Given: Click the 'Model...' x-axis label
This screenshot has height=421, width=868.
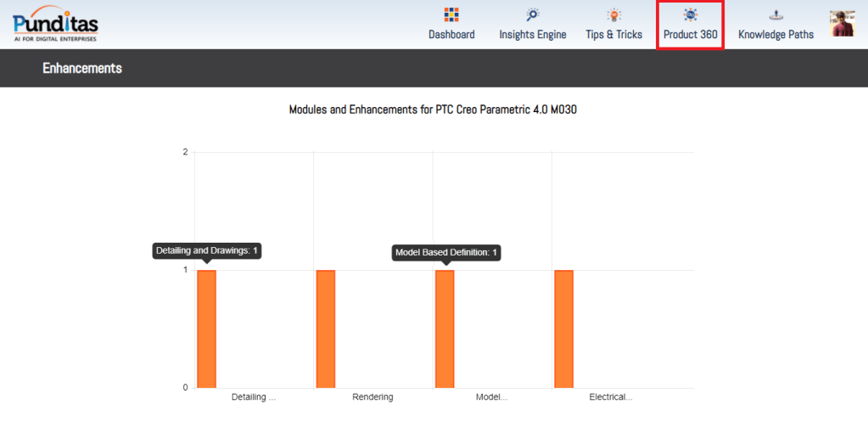Looking at the screenshot, I should click(491, 397).
